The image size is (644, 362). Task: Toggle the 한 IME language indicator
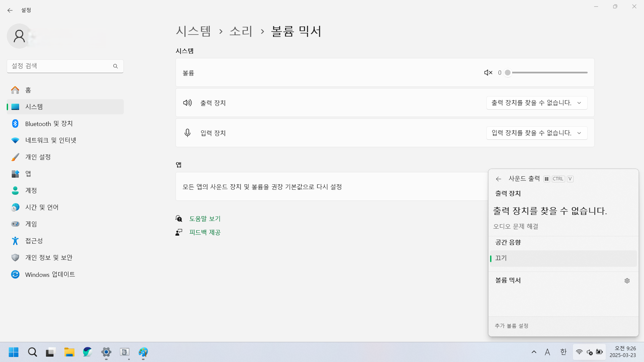(563, 352)
